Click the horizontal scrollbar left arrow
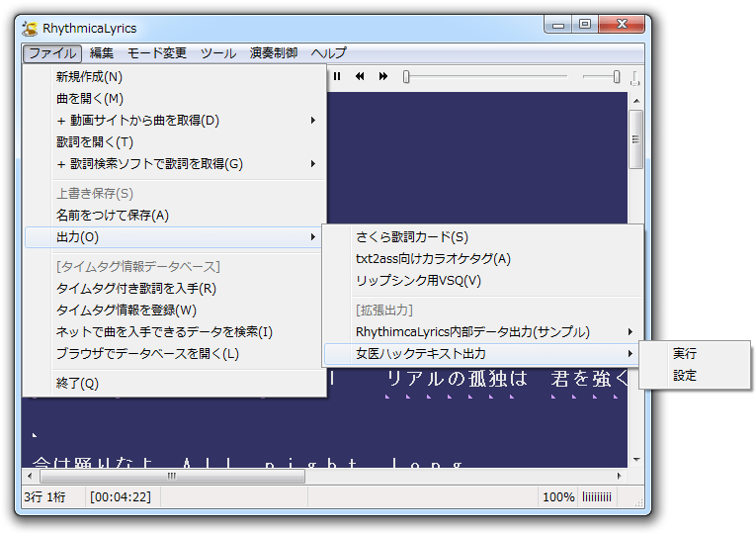This screenshot has width=756, height=534. [30, 477]
